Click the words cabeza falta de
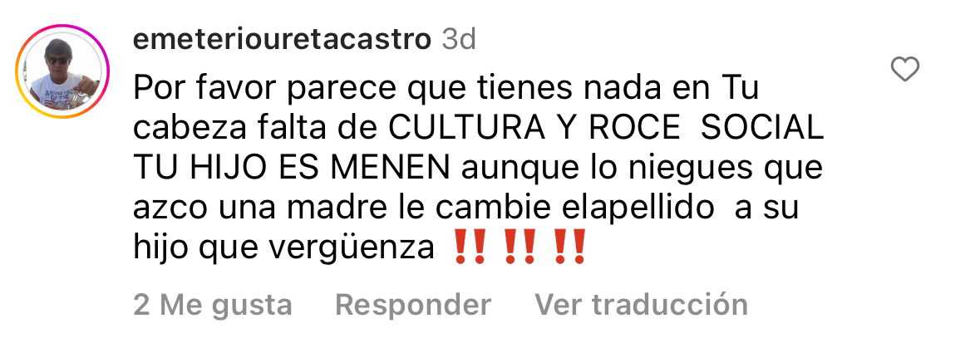The image size is (980, 343). click(x=256, y=129)
